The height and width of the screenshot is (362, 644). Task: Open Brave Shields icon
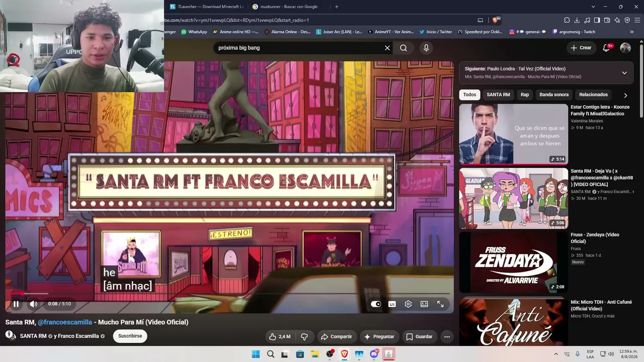tap(496, 20)
